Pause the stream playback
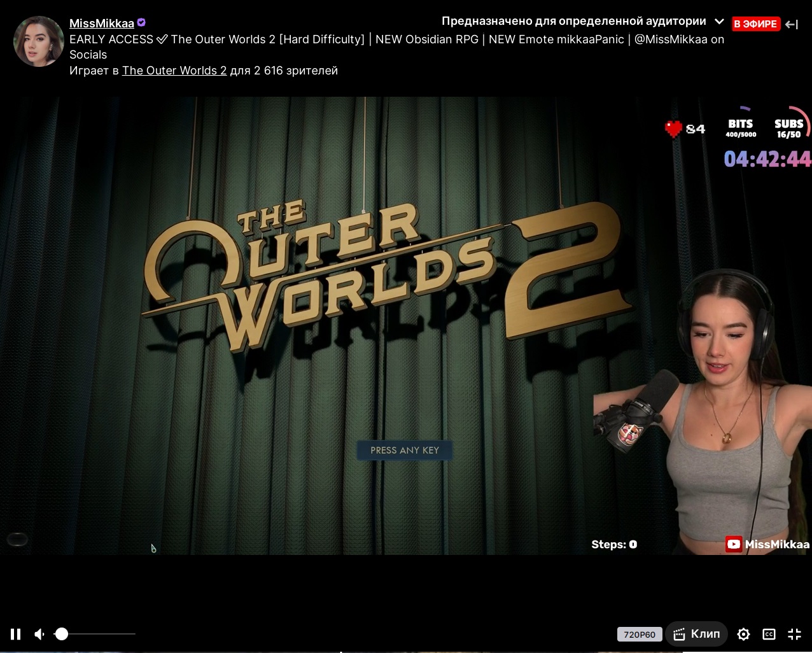 16,634
